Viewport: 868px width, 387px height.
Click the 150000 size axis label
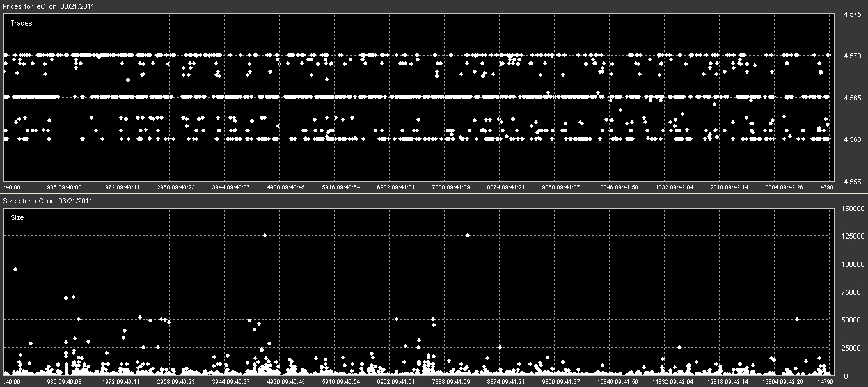pos(854,209)
